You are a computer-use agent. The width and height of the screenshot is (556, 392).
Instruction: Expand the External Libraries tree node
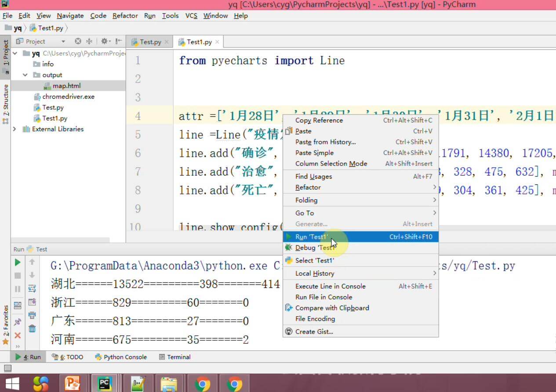click(x=15, y=129)
